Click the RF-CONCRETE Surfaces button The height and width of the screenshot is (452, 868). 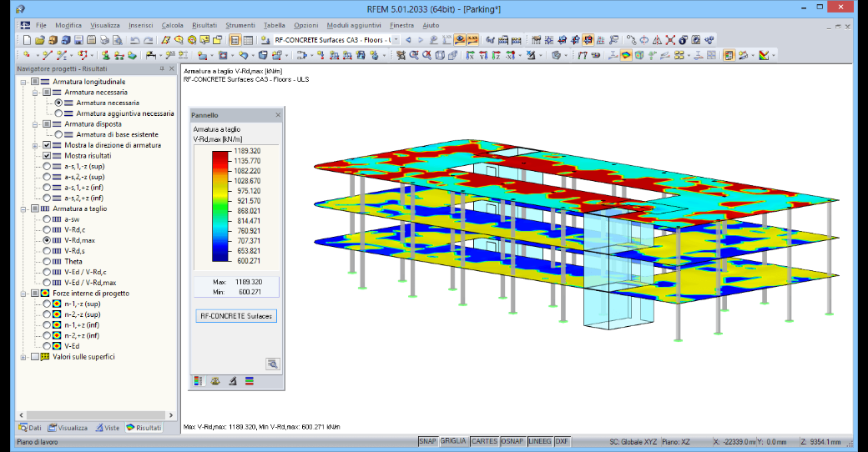click(236, 316)
